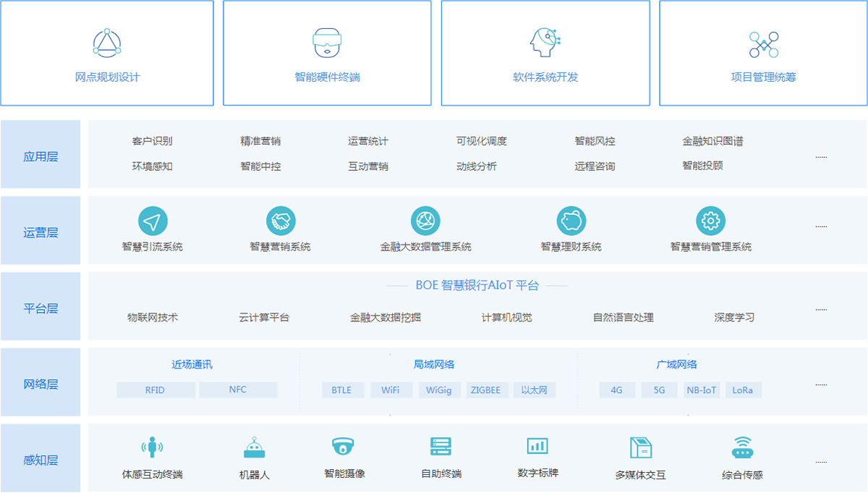The width and height of the screenshot is (868, 493).
Task: Select the NB-IoT tag
Action: click(x=701, y=390)
